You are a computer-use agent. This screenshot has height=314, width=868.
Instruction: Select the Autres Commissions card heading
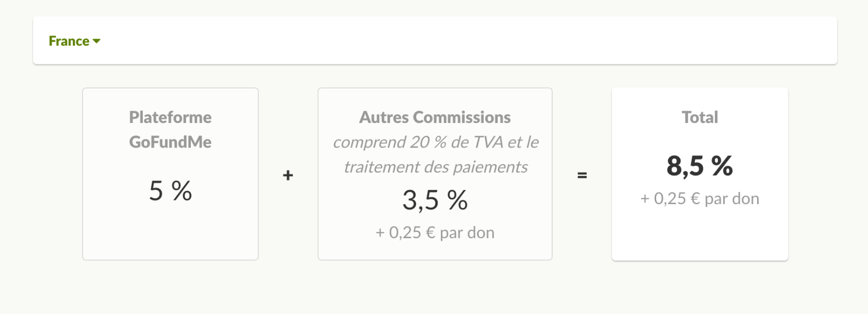435,117
